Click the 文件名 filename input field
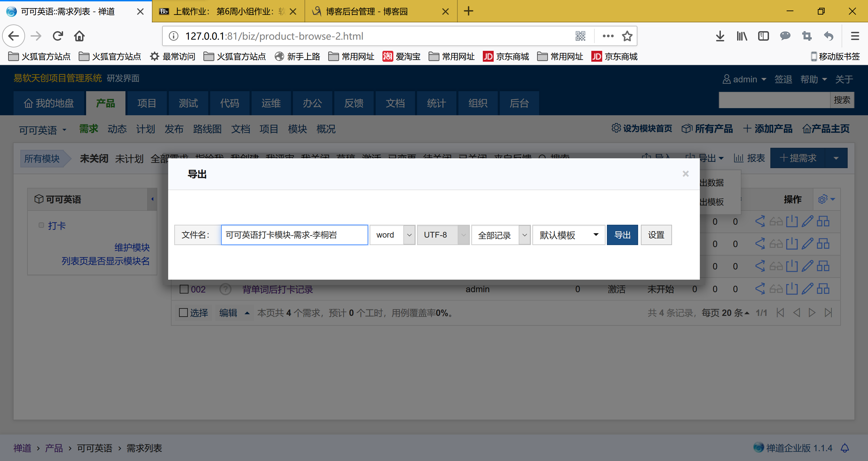The width and height of the screenshot is (868, 461). pos(294,235)
